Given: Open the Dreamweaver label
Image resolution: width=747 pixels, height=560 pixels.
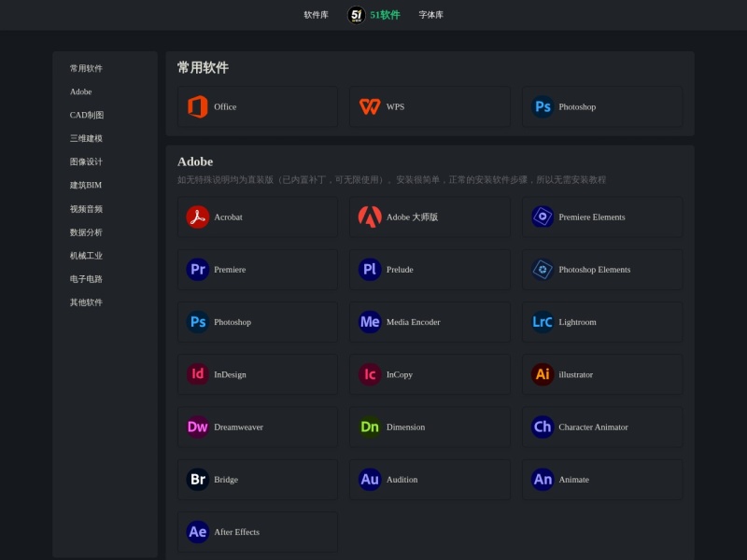Looking at the screenshot, I should pyautogui.click(x=239, y=427).
